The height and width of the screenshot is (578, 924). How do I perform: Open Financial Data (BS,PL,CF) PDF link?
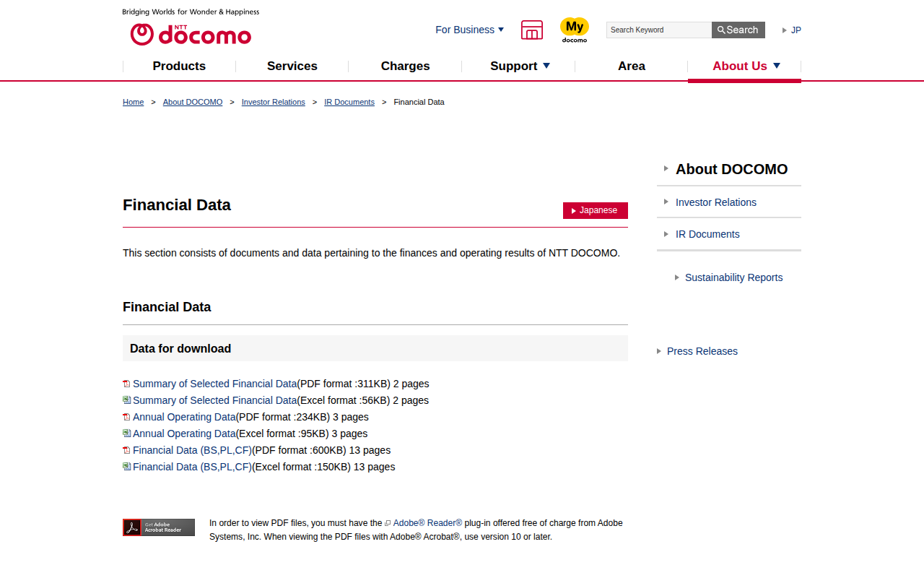tap(192, 450)
